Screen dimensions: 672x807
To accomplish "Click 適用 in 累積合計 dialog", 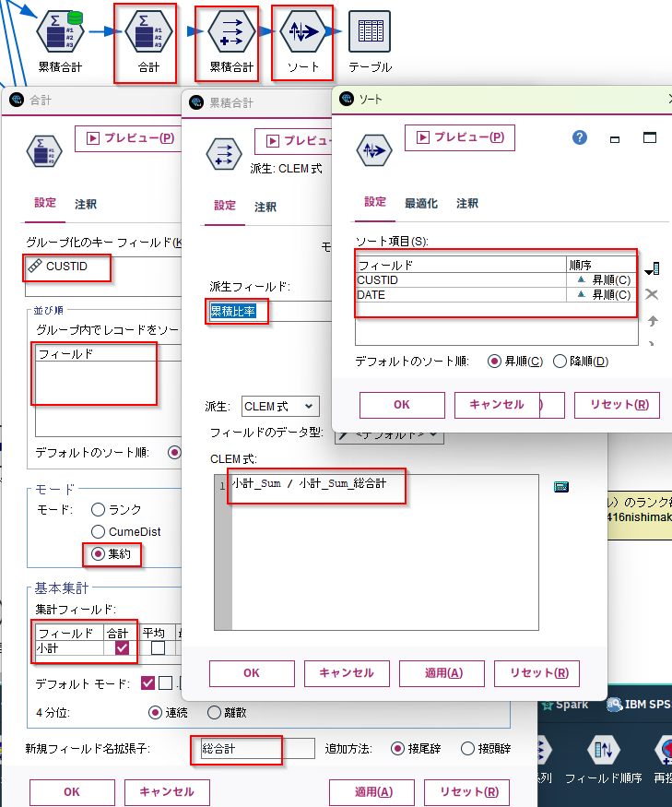I will point(442,673).
